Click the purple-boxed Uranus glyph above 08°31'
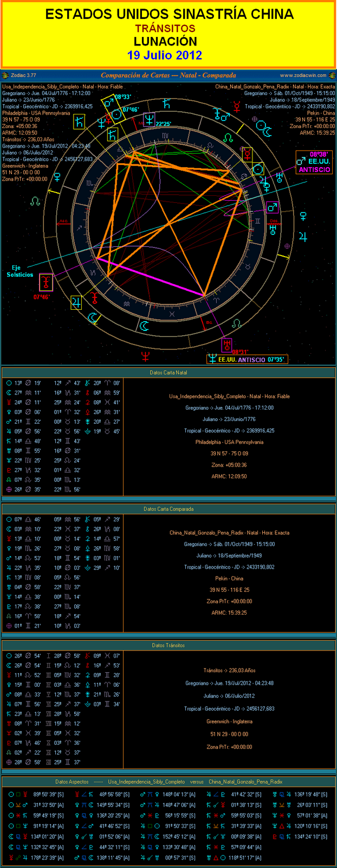 [226, 344]
